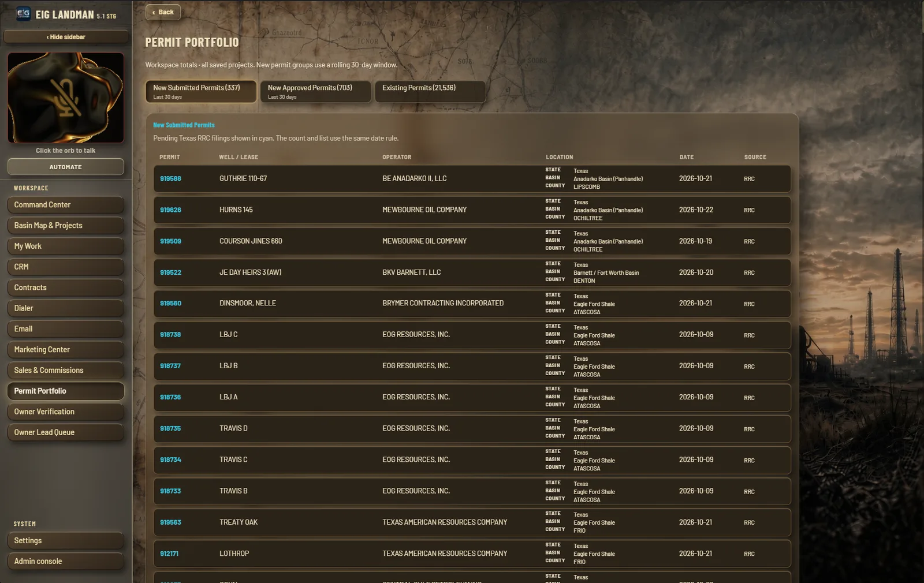Image resolution: width=924 pixels, height=583 pixels.
Task: Open Settings under System
Action: click(x=66, y=541)
